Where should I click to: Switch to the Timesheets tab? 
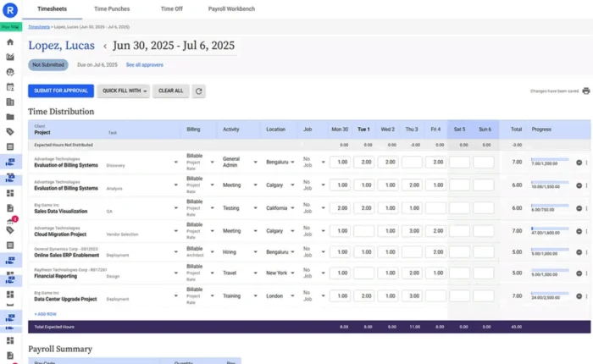click(53, 8)
